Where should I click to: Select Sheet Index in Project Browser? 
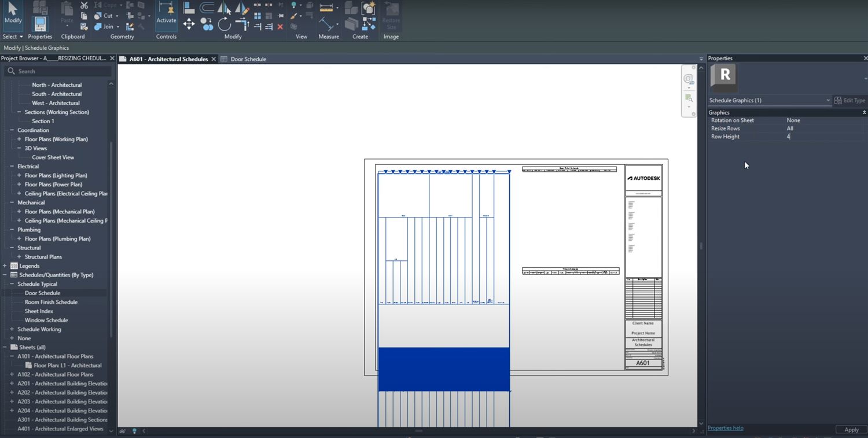point(39,311)
